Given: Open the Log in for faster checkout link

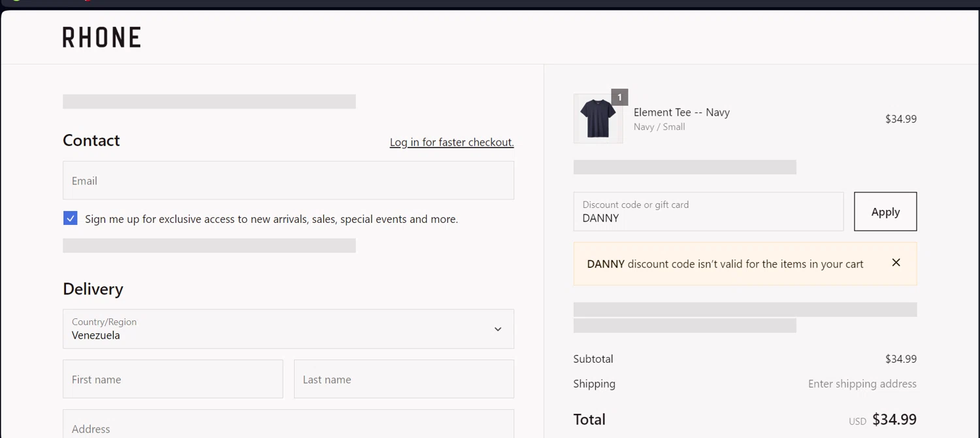Looking at the screenshot, I should [x=451, y=142].
